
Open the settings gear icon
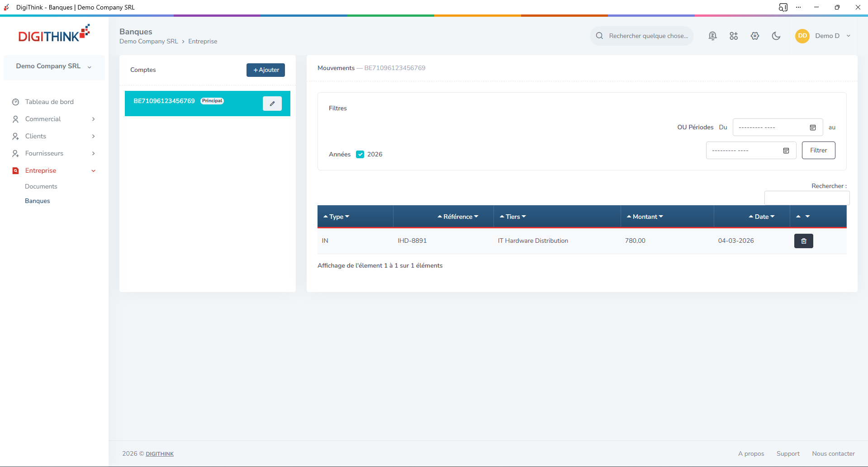point(755,36)
